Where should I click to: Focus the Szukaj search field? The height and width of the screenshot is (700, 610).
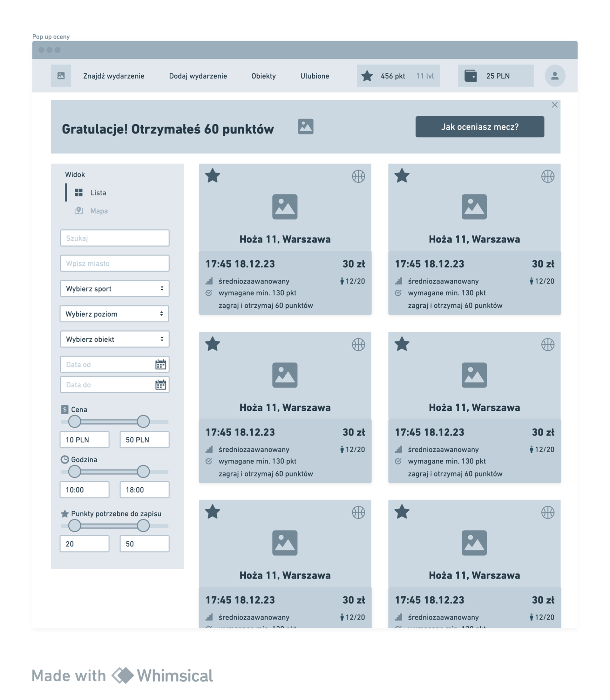(115, 238)
